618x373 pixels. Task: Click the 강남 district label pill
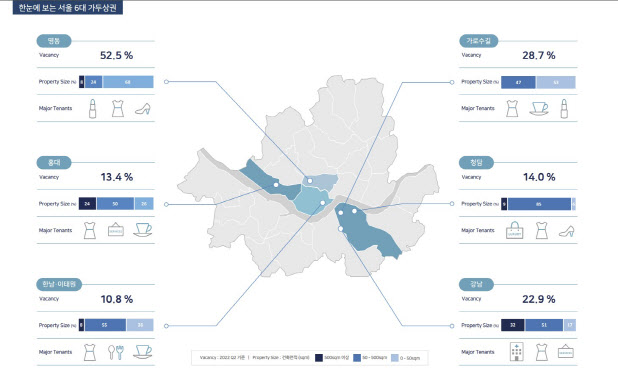477,284
